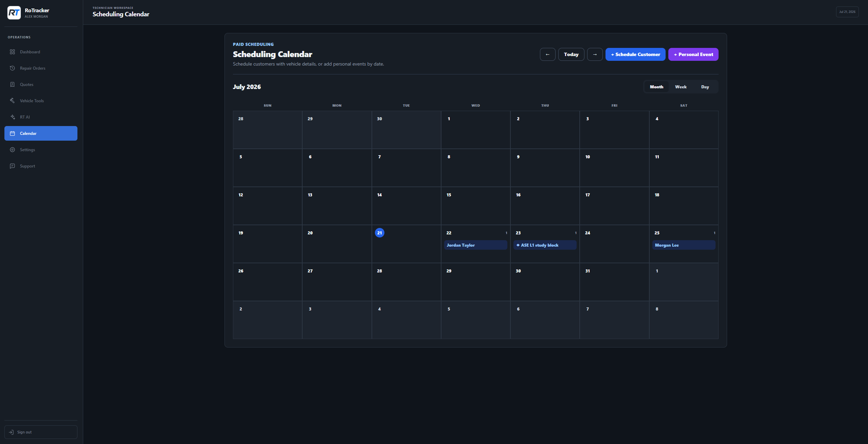The image size is (868, 444).
Task: Click the diamond icon on ASE L1 event
Action: [x=518, y=245]
